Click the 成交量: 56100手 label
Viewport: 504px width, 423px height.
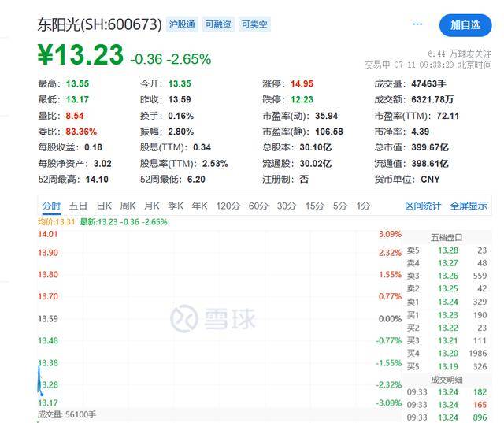click(x=66, y=414)
